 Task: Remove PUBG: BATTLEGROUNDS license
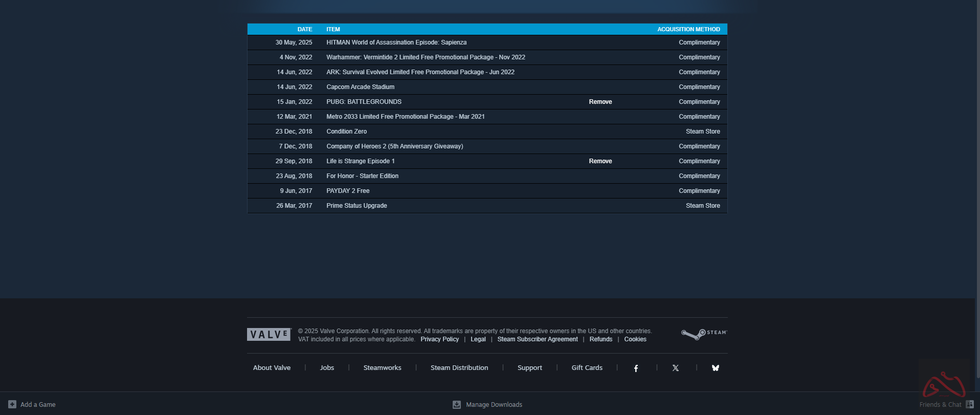pos(600,102)
